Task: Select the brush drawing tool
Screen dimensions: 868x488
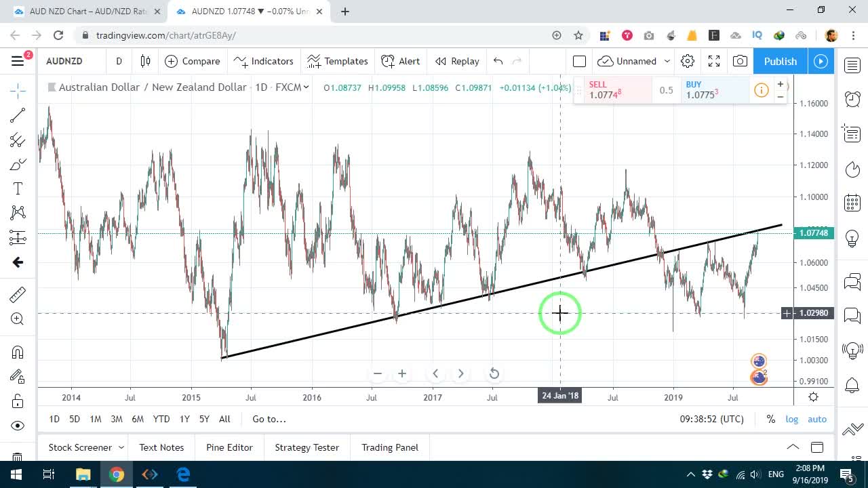Action: point(18,165)
